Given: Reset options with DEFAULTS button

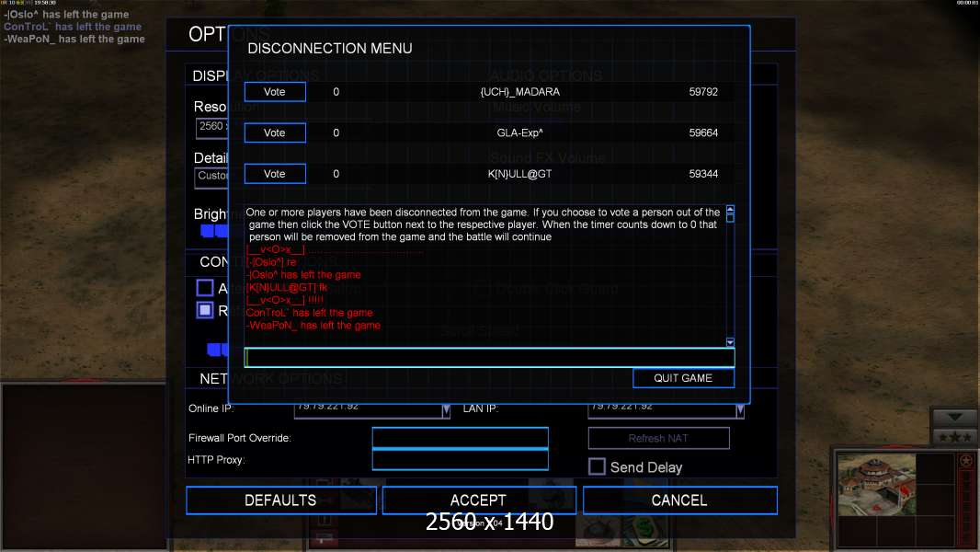Looking at the screenshot, I should [x=280, y=500].
